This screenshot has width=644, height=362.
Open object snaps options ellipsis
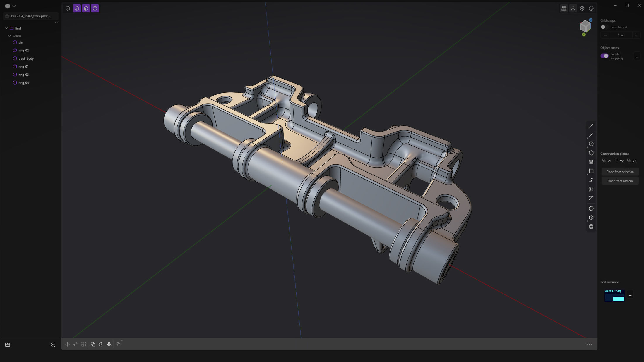pyautogui.click(x=637, y=56)
